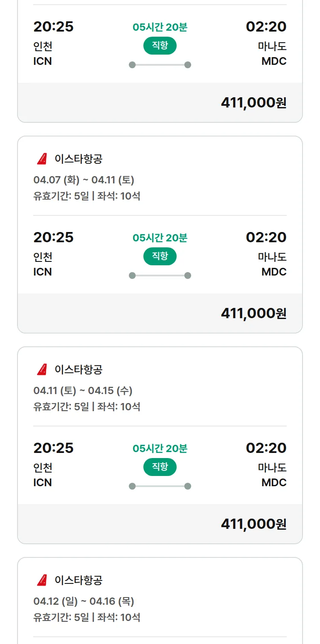Viewport: 320px width, 644px height.
Task: Tap 20:25 departure time on 04.07–04.11 flight
Action: tap(53, 237)
